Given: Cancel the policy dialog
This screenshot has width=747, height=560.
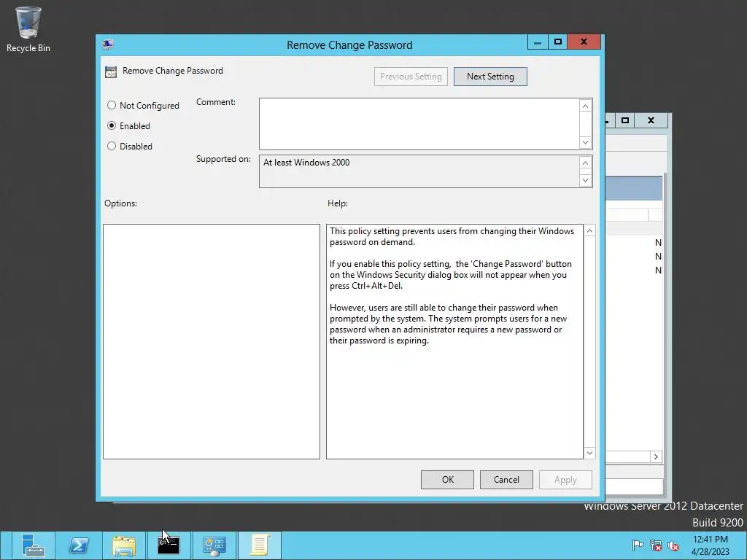Looking at the screenshot, I should pos(506,480).
